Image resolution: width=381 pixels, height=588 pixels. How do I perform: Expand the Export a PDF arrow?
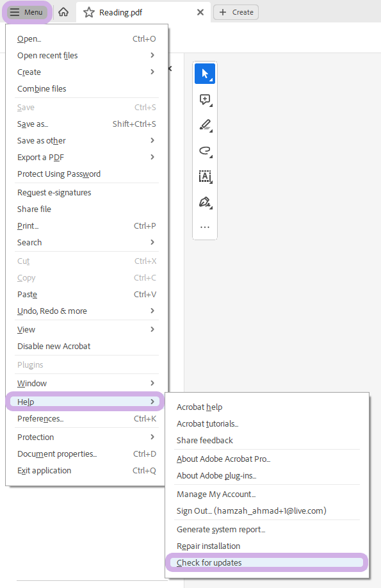[152, 157]
